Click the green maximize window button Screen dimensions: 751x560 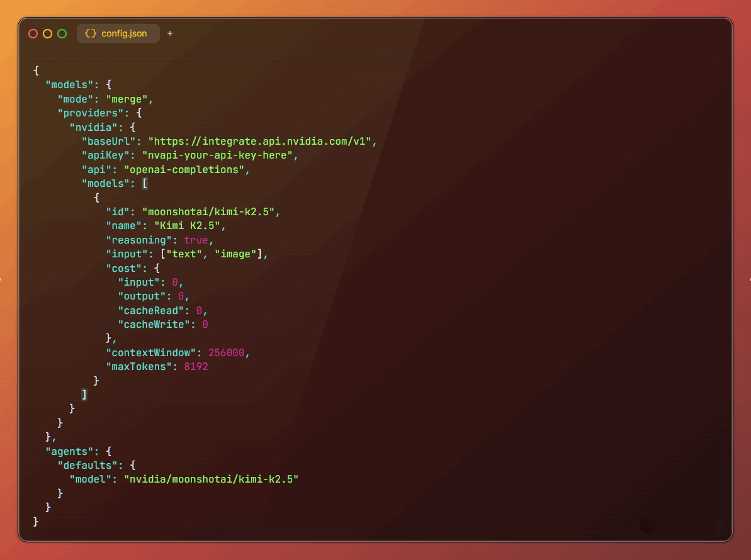[62, 33]
